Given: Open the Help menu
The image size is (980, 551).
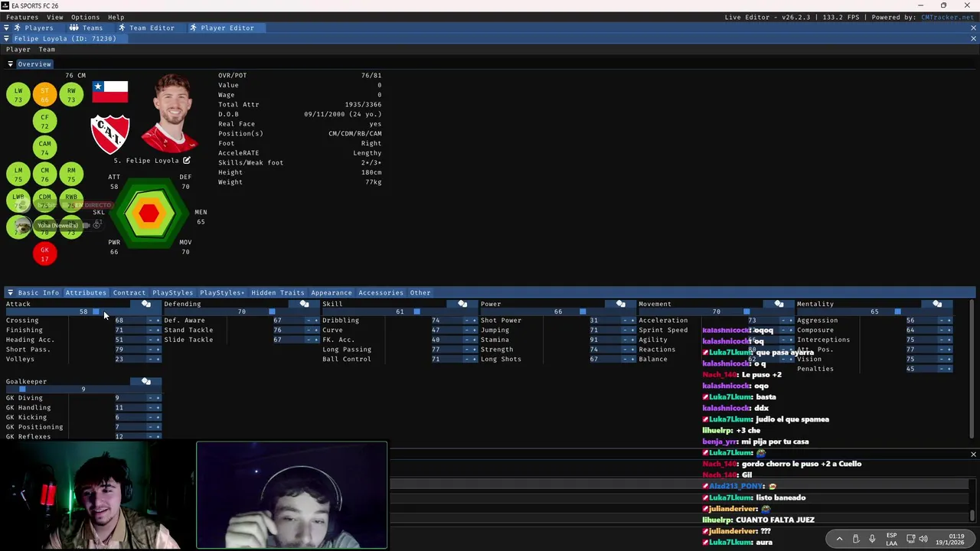Looking at the screenshot, I should pyautogui.click(x=116, y=17).
